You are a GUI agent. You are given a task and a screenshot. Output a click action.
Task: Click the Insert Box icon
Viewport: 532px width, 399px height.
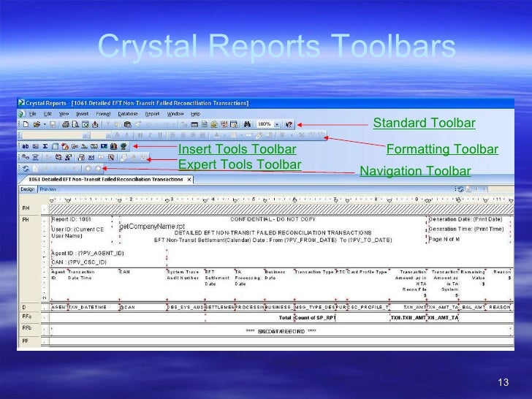[x=94, y=146]
